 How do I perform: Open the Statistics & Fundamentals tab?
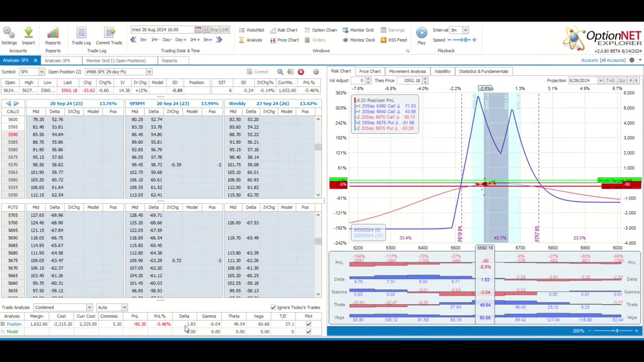(x=484, y=71)
